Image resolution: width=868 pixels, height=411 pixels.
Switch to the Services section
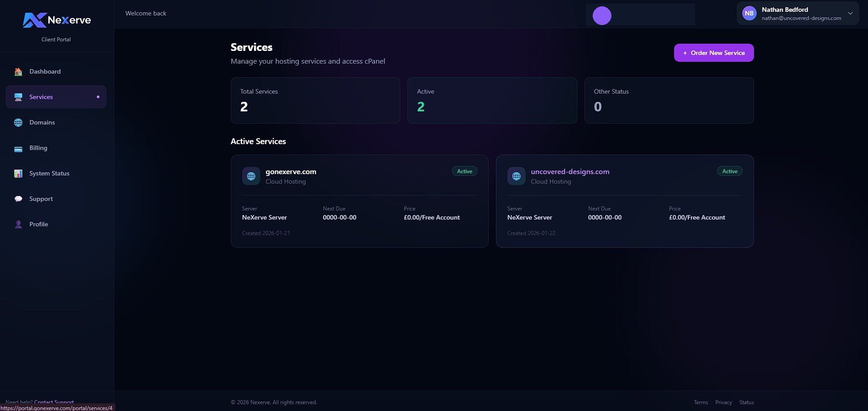[x=41, y=96]
